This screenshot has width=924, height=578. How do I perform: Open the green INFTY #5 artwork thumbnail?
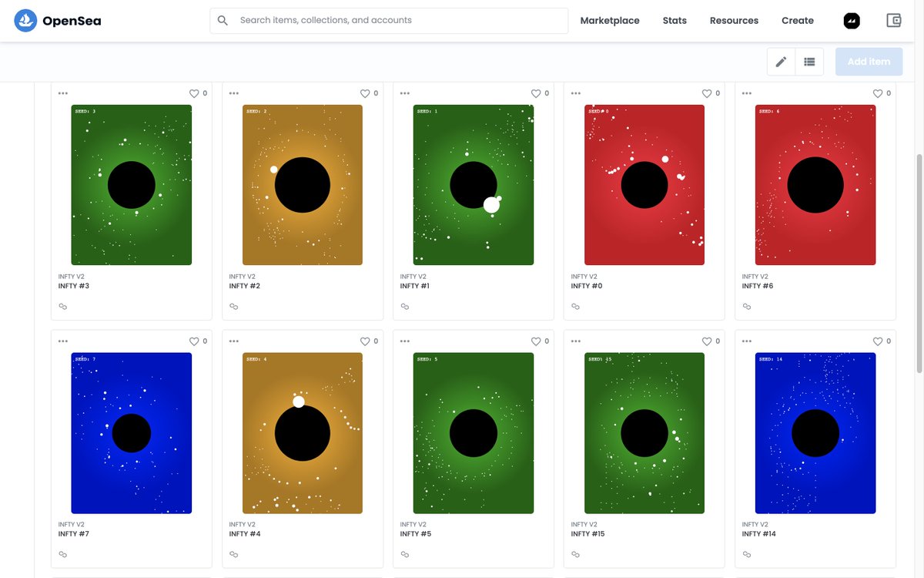pyautogui.click(x=474, y=433)
